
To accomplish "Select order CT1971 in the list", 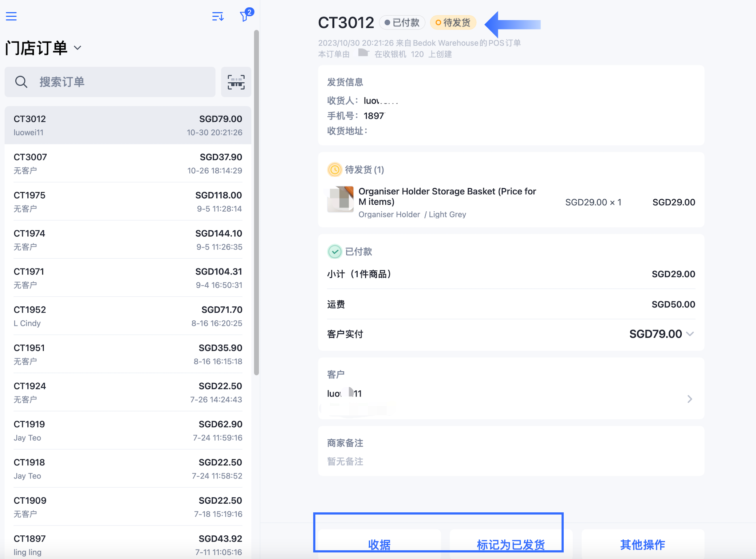I will click(128, 278).
